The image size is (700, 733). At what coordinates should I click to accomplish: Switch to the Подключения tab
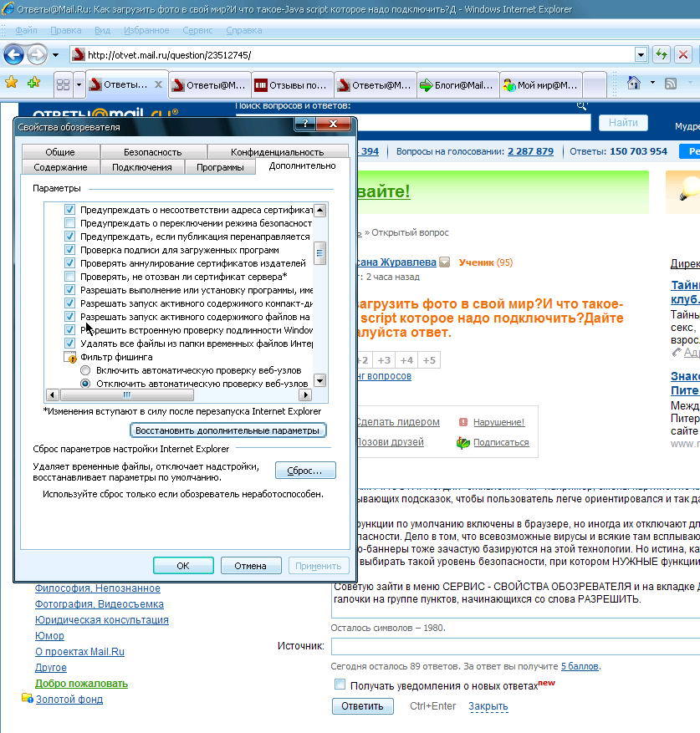coord(142,167)
